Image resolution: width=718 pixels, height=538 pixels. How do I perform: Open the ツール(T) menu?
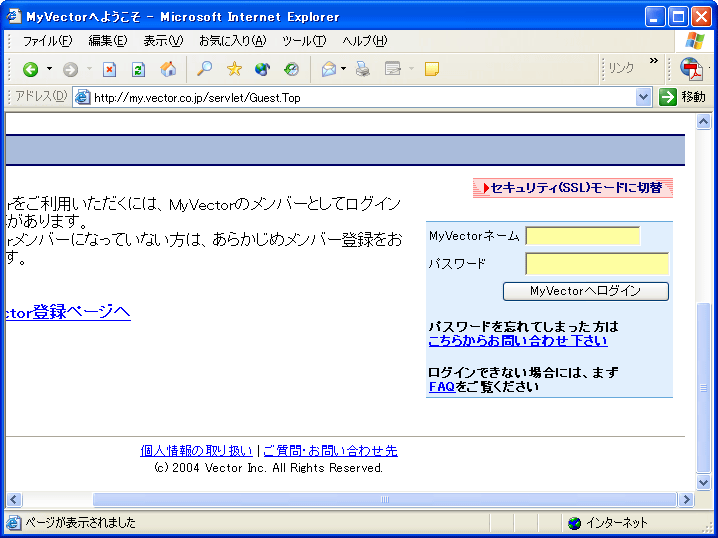[x=304, y=41]
